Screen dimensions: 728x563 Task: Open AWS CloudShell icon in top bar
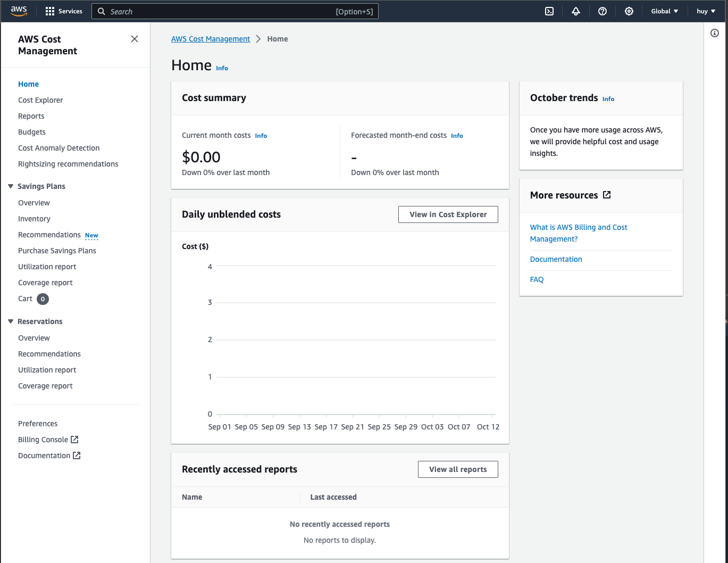[x=549, y=11]
